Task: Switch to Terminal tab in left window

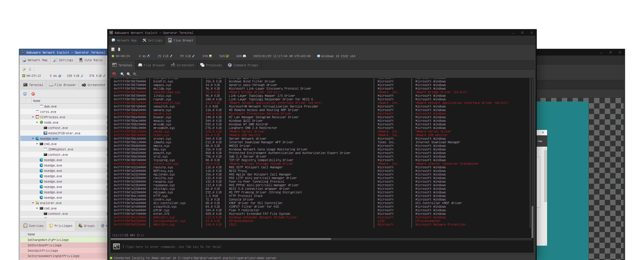Action: [x=33, y=85]
